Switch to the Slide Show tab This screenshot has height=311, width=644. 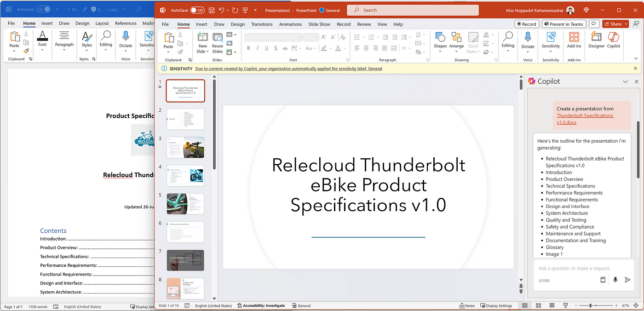point(319,24)
